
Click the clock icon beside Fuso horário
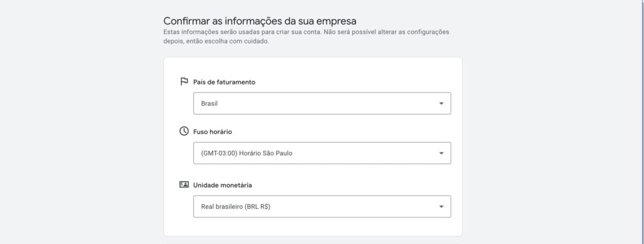click(x=184, y=131)
